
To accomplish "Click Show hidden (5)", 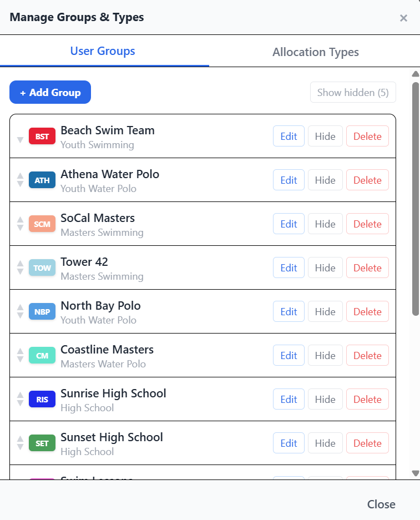I will click(353, 92).
